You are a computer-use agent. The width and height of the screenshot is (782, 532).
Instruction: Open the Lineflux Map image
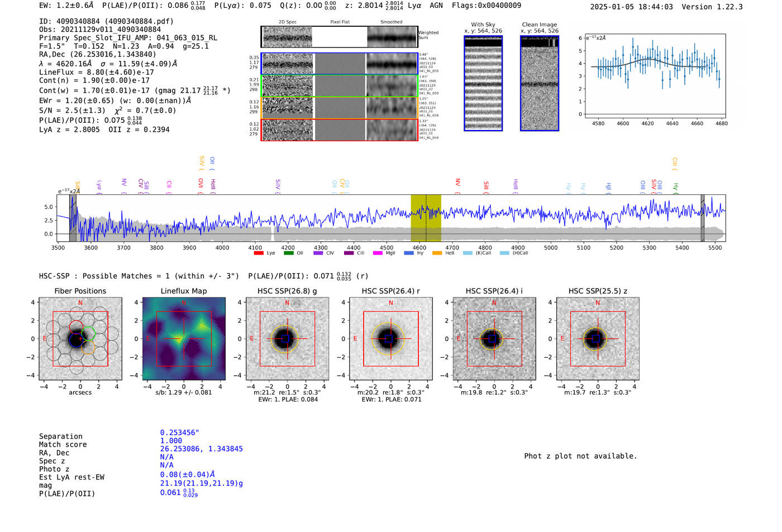coord(184,339)
